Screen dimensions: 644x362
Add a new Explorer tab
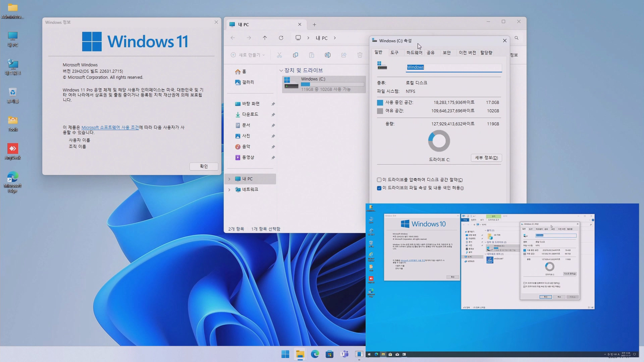pyautogui.click(x=314, y=24)
